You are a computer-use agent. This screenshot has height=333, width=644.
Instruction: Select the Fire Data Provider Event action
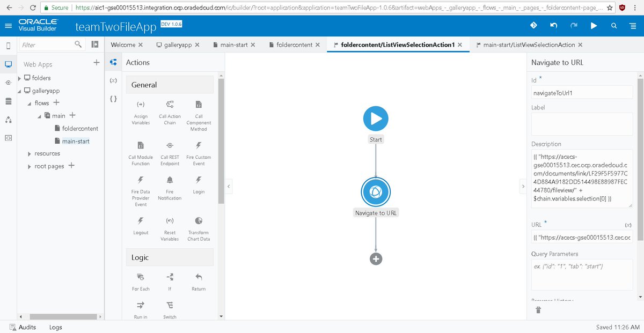141,190
